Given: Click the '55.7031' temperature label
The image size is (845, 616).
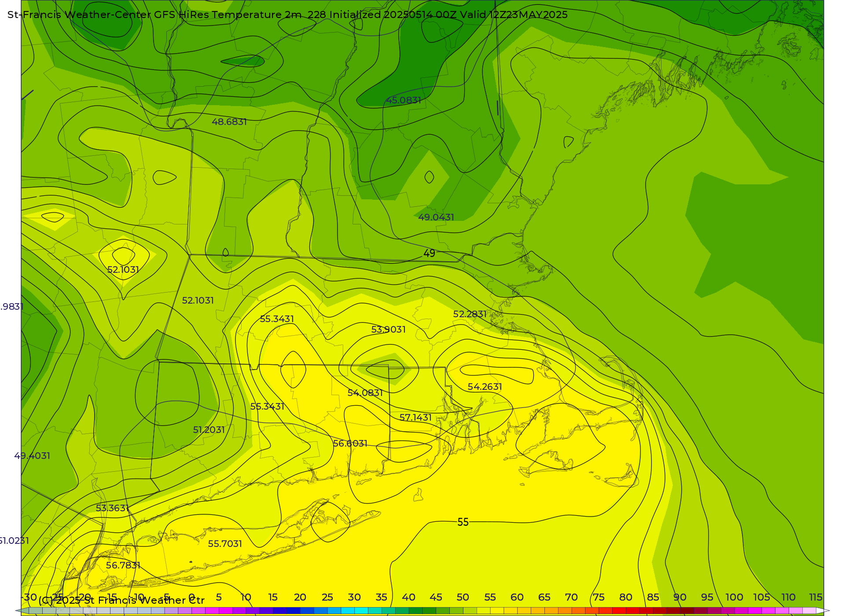Looking at the screenshot, I should click(225, 544).
